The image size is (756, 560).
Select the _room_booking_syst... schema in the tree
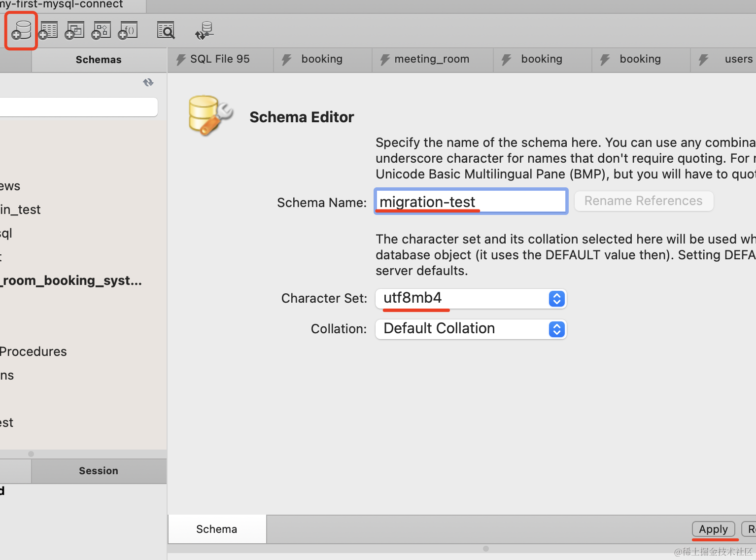tap(71, 281)
